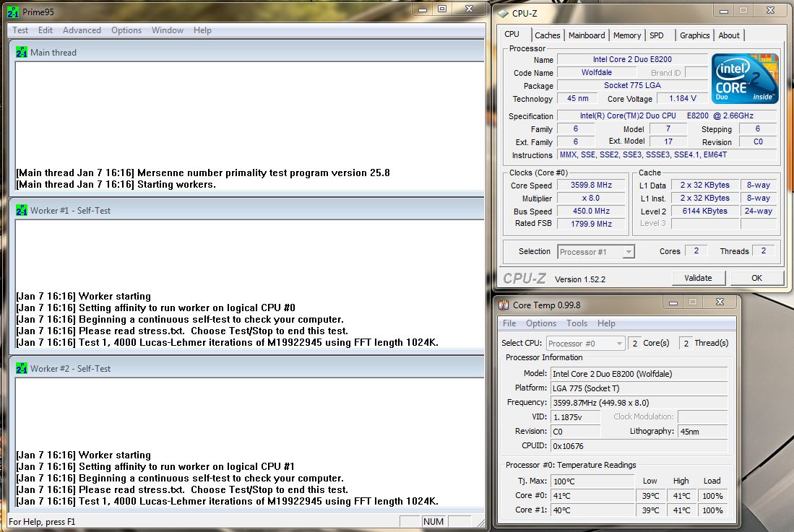Image resolution: width=794 pixels, height=532 pixels.
Task: Click the Code Name field Wolfdale
Action: (597, 72)
